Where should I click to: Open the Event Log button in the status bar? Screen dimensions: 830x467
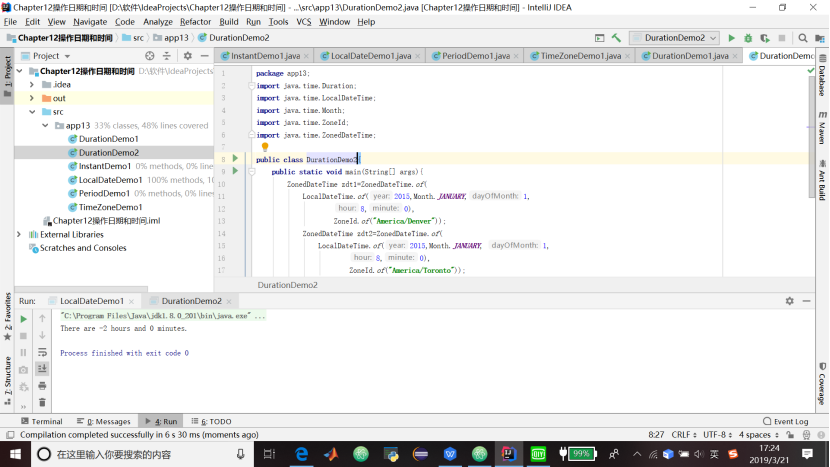(x=784, y=422)
